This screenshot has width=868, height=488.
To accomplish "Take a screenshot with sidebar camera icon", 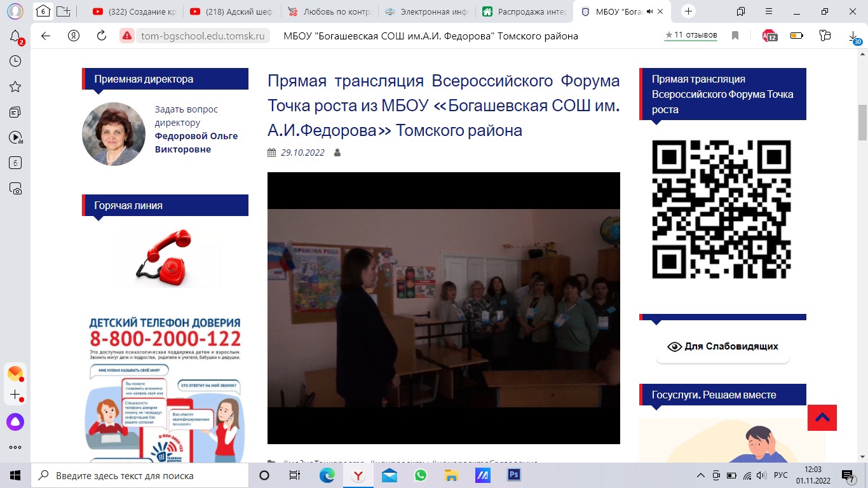I will tap(15, 188).
